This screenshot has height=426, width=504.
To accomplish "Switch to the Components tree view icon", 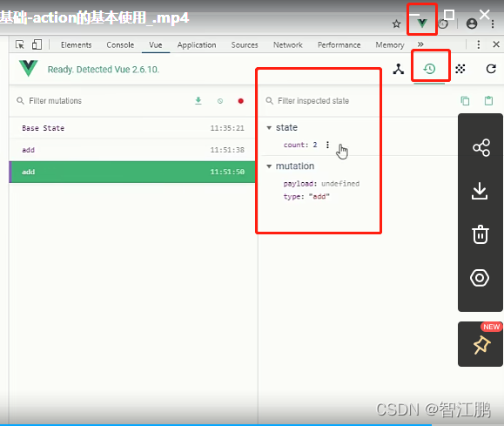I will pyautogui.click(x=399, y=69).
